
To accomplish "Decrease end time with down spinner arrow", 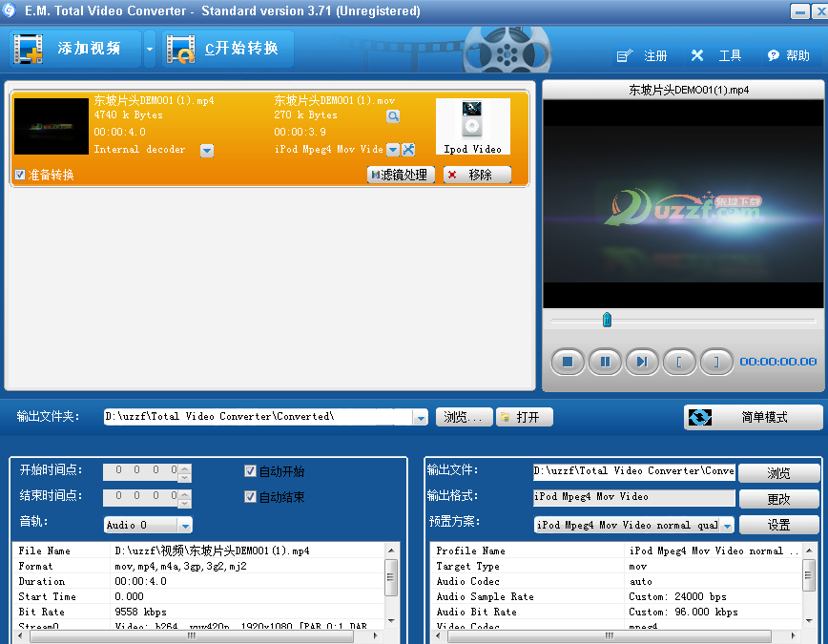I will 185,503.
